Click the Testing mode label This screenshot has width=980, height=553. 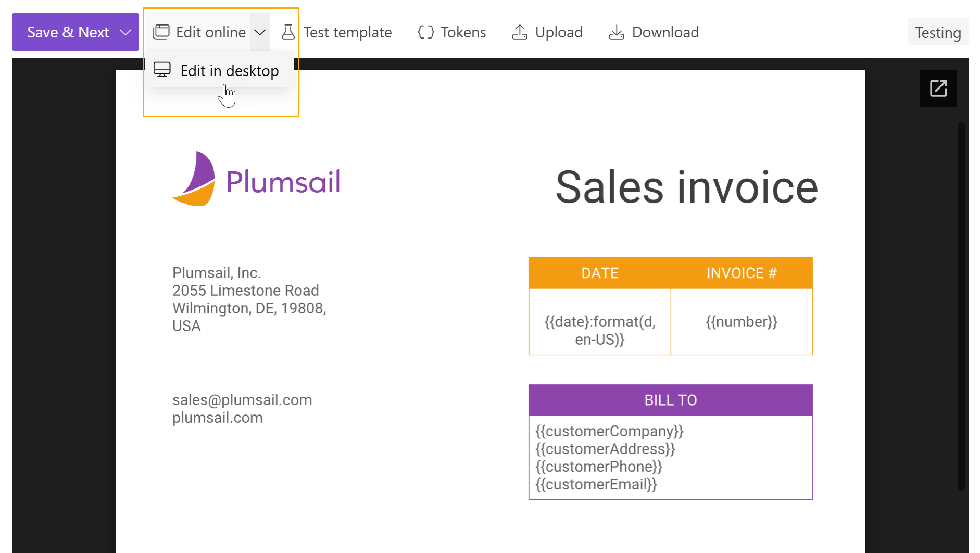pyautogui.click(x=938, y=32)
